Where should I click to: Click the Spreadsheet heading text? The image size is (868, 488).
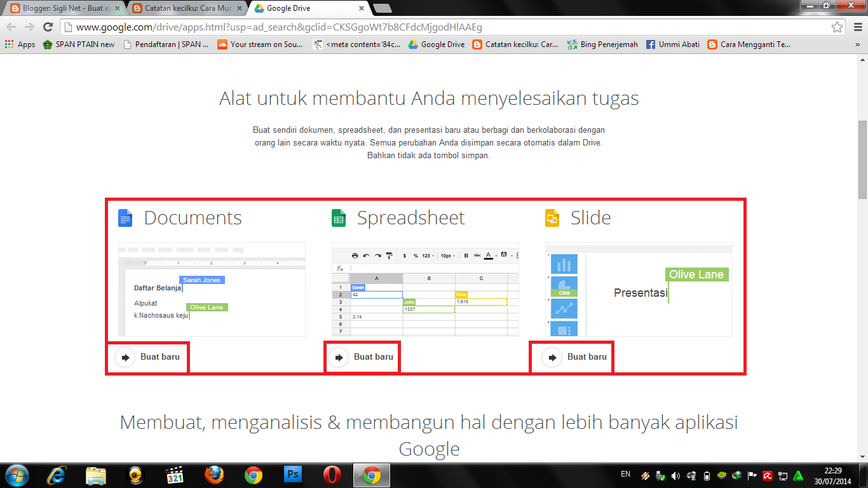pos(411,218)
